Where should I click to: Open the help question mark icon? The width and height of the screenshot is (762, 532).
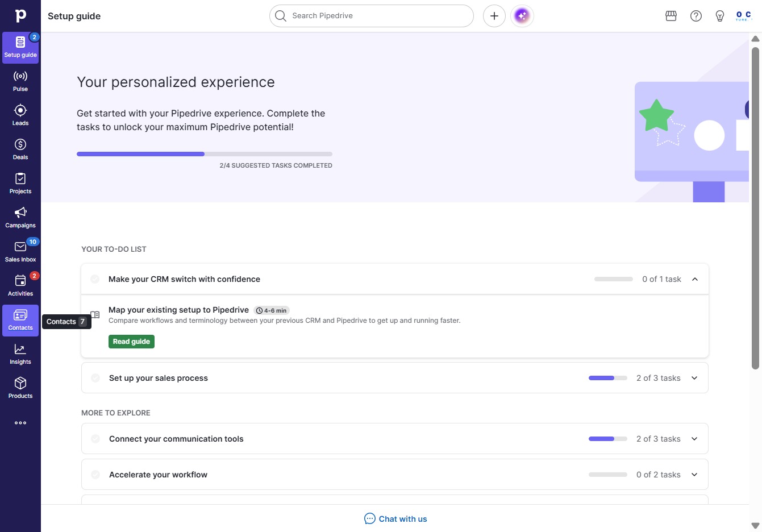point(696,16)
